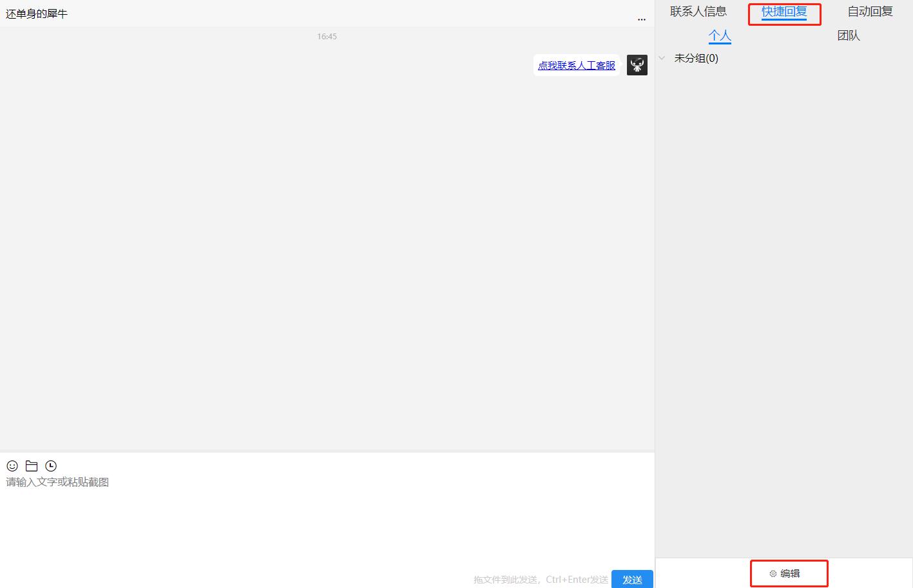Image resolution: width=913 pixels, height=588 pixels.
Task: Click the 16:45 timestamp
Action: [x=327, y=37]
